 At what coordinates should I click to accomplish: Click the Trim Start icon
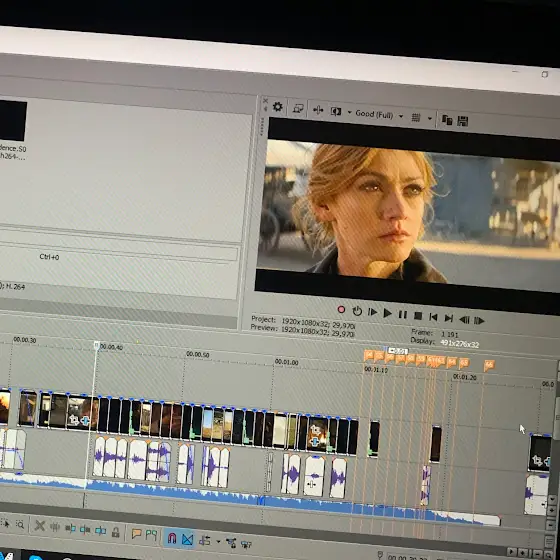coord(70,529)
